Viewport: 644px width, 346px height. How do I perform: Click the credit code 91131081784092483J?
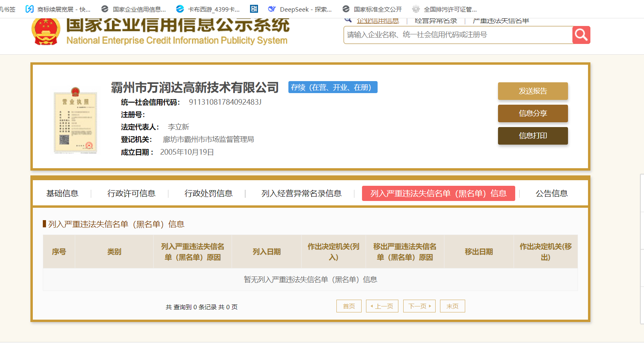click(225, 102)
